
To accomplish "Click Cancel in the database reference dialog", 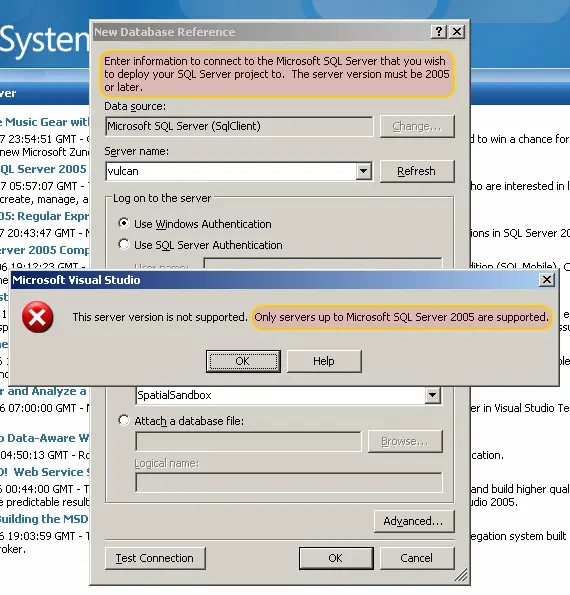I will [417, 558].
